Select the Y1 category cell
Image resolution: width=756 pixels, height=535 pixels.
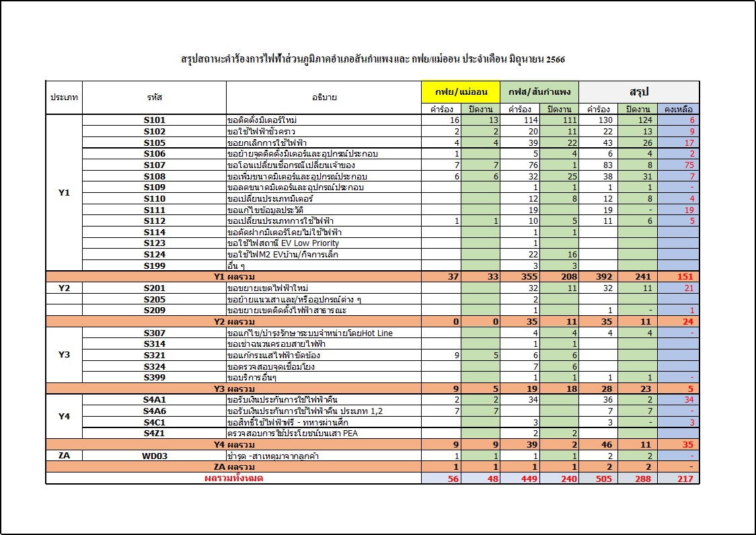coord(64,193)
